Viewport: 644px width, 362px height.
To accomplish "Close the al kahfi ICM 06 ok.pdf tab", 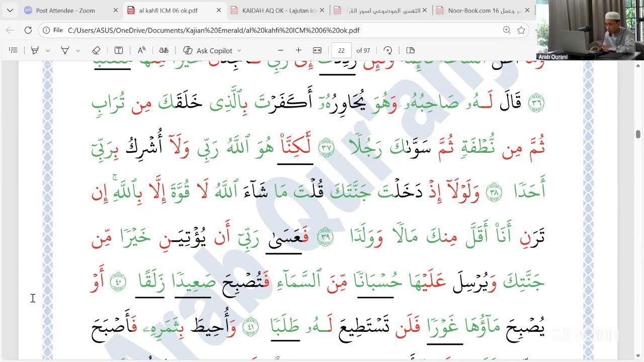I will (218, 10).
